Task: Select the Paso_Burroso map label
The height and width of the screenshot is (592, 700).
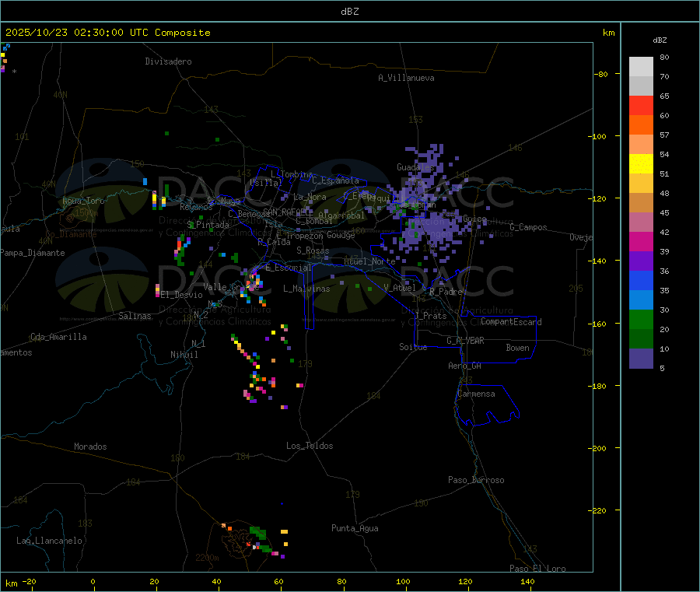Action: (476, 480)
